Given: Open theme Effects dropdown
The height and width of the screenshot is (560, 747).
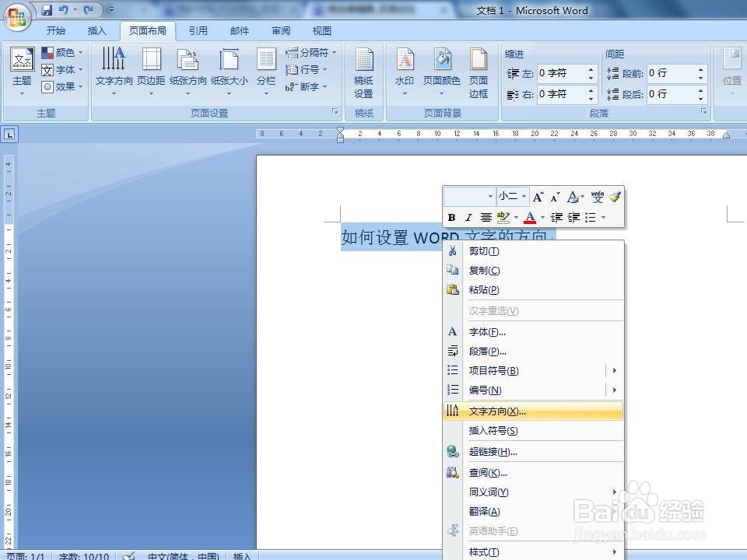Looking at the screenshot, I should [x=62, y=86].
